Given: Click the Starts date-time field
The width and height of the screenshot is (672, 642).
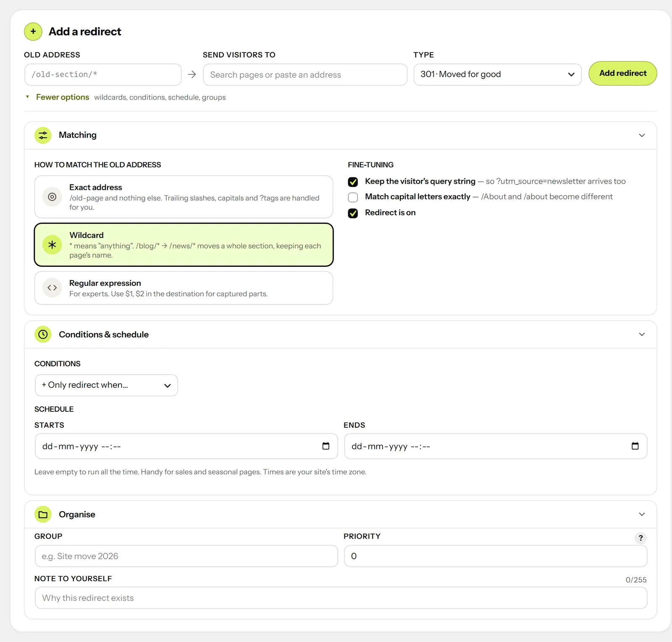Looking at the screenshot, I should (x=186, y=446).
